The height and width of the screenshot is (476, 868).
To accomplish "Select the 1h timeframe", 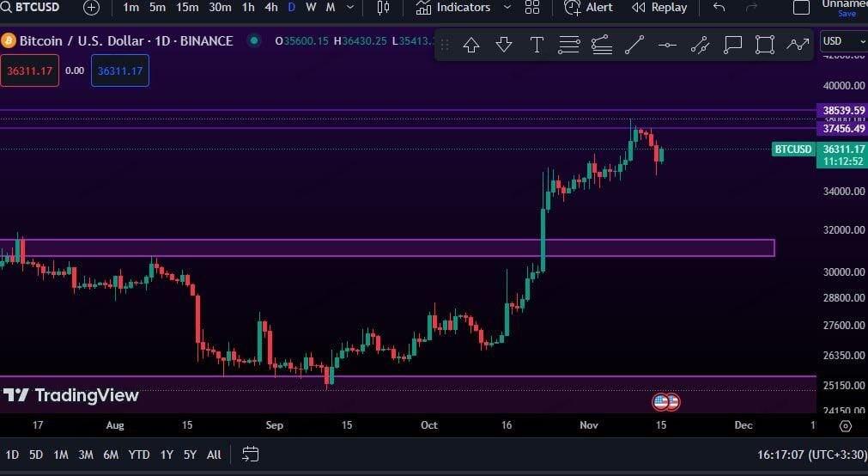I will pos(248,7).
